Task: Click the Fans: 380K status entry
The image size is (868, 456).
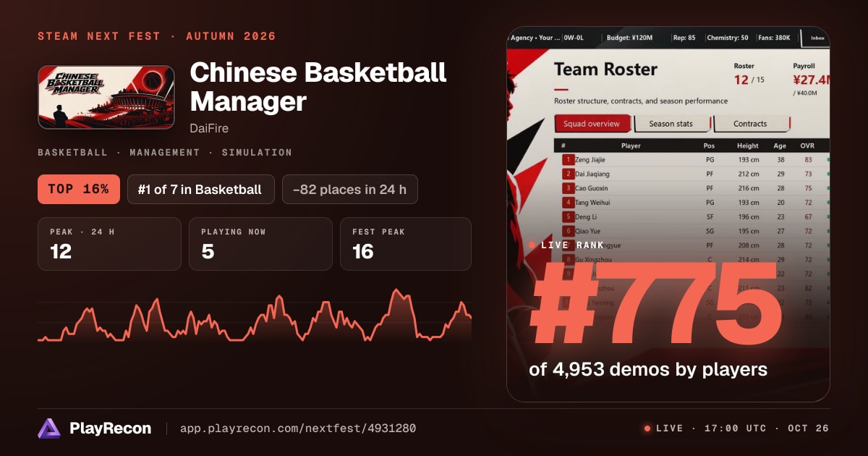Action: 774,38
